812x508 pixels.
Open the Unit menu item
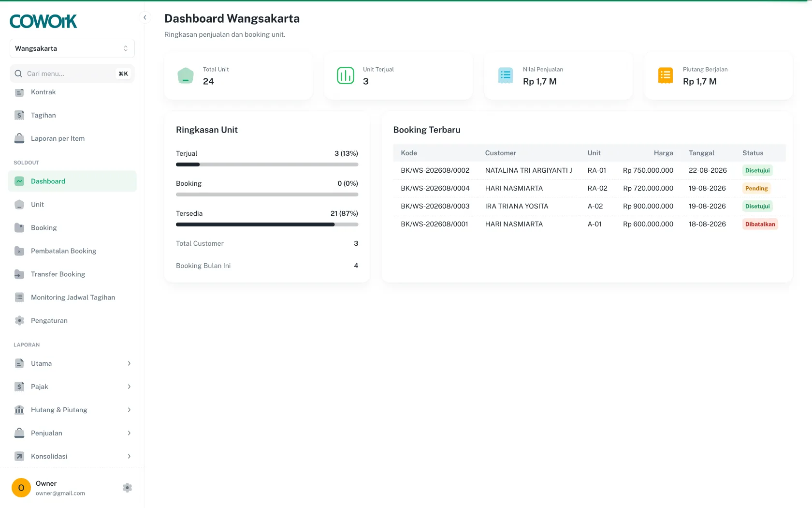[x=72, y=204]
